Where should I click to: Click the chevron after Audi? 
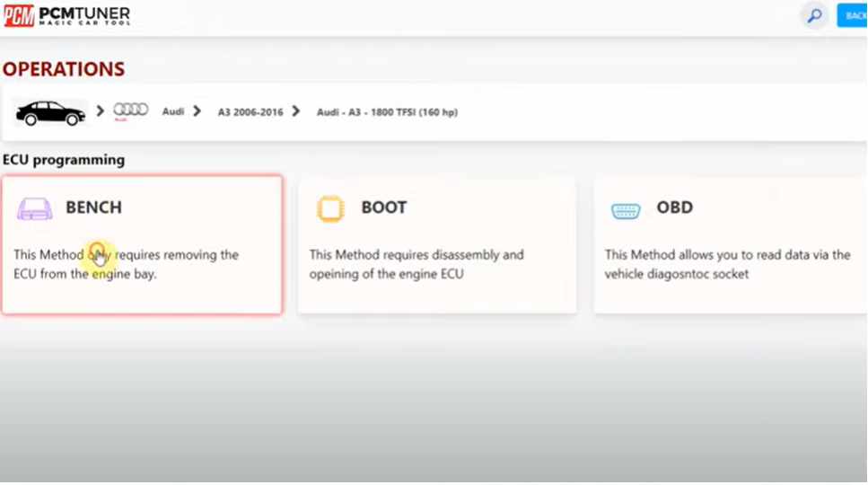tap(197, 111)
